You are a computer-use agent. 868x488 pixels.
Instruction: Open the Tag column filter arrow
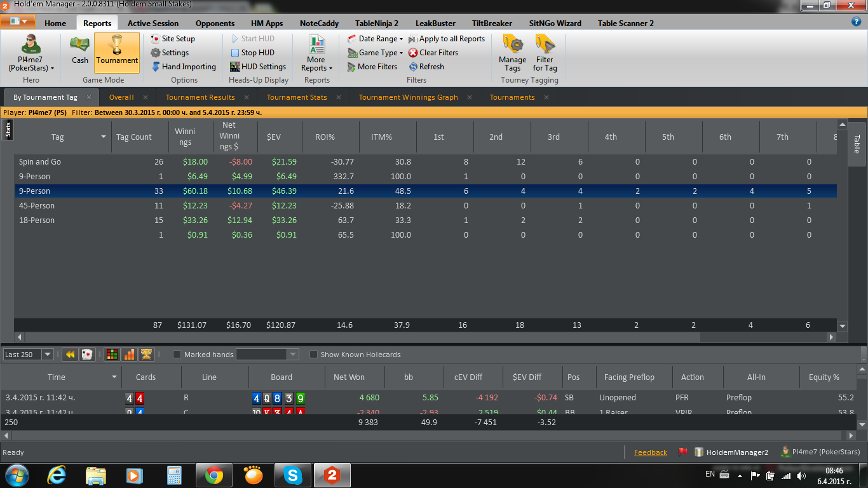(x=104, y=137)
